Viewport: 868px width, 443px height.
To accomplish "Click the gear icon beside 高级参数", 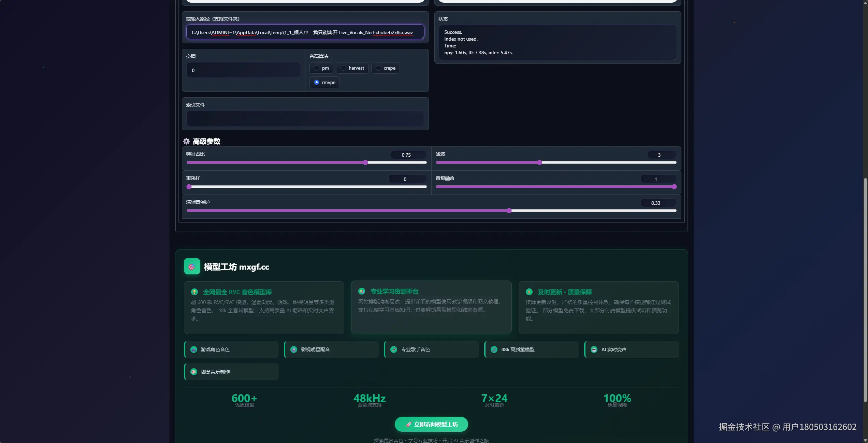I will coord(186,141).
